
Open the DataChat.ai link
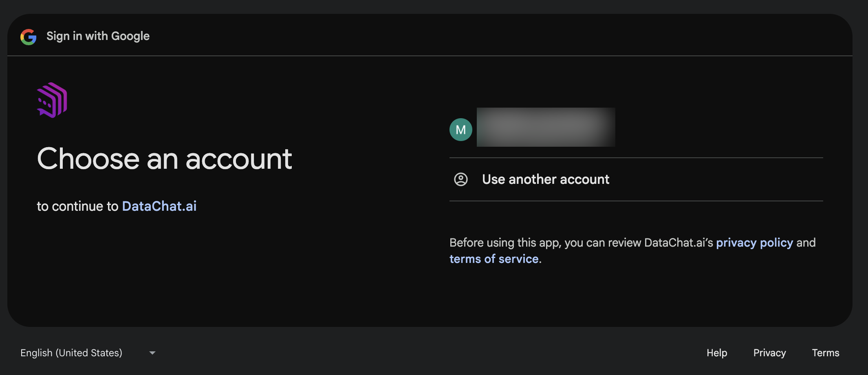159,206
